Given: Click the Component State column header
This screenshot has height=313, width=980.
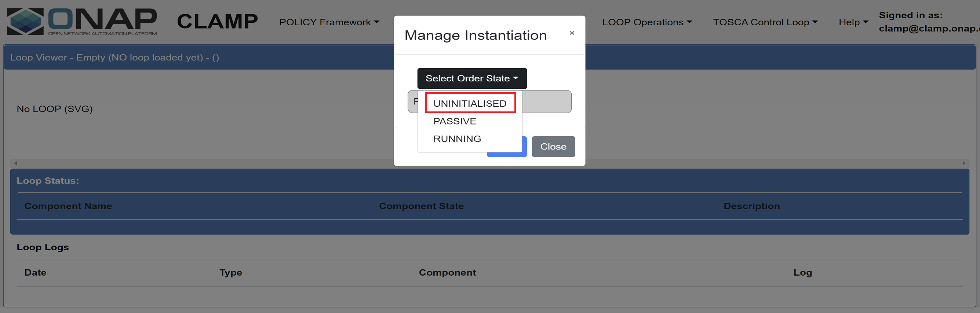Looking at the screenshot, I should pos(421,206).
